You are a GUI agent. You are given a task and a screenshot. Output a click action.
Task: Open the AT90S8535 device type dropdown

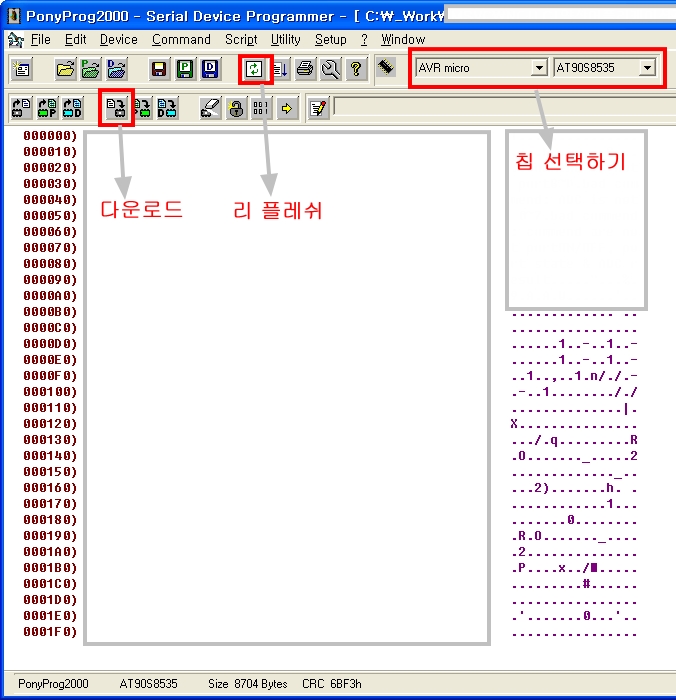(x=605, y=68)
